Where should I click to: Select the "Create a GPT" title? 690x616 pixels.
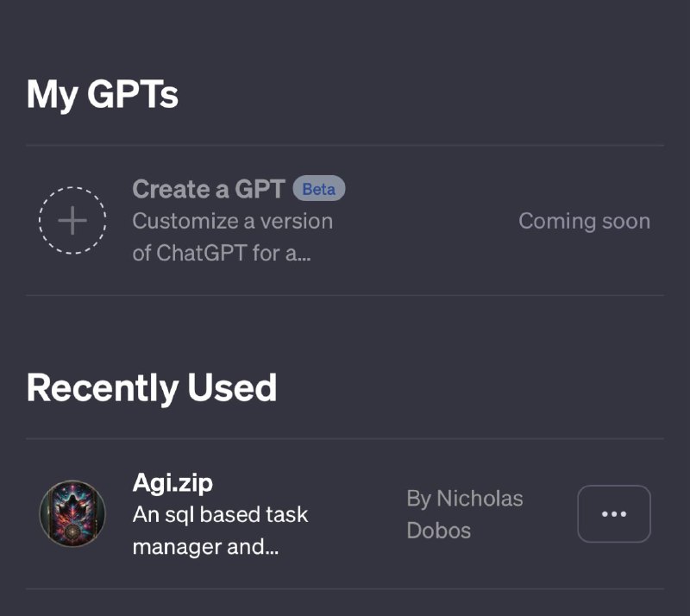click(x=208, y=189)
